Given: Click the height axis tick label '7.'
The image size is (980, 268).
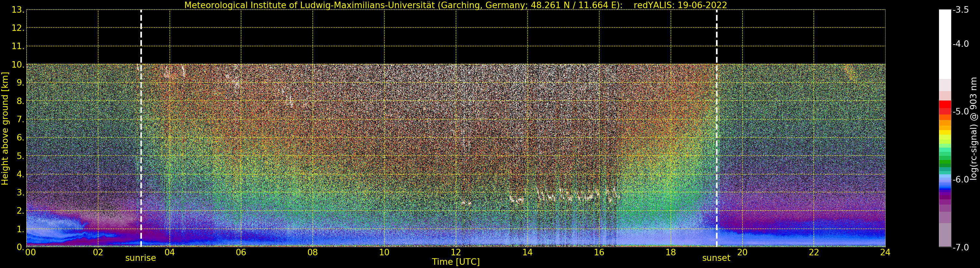Looking at the screenshot, I should [x=21, y=119].
